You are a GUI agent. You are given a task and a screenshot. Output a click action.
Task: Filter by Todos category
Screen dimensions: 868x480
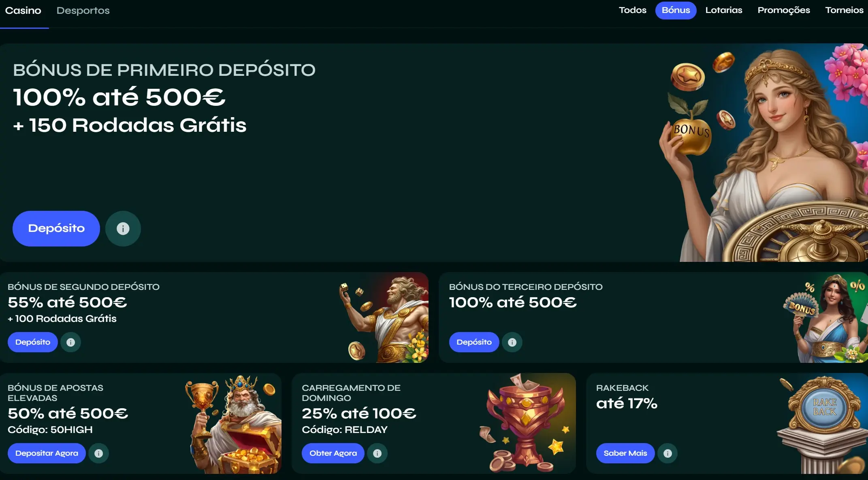click(x=633, y=10)
